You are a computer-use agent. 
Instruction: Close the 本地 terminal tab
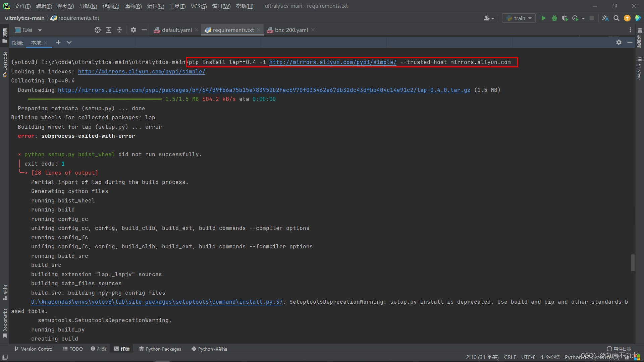tap(46, 43)
